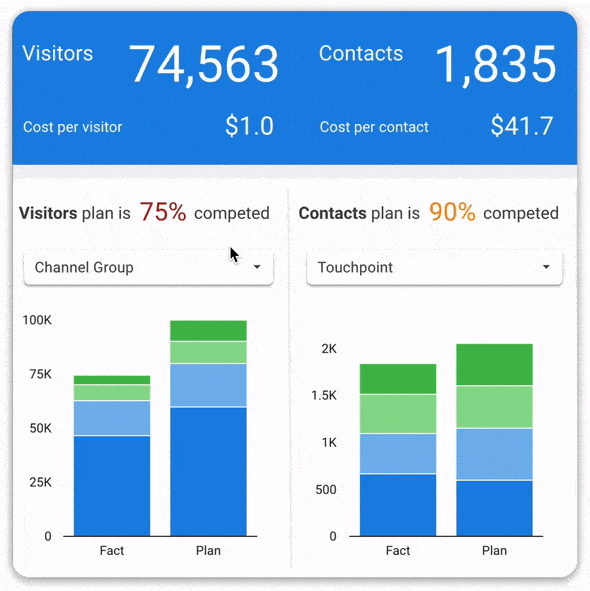This screenshot has height=591, width=590.
Task: Click the 1K axis label
Action: point(329,442)
